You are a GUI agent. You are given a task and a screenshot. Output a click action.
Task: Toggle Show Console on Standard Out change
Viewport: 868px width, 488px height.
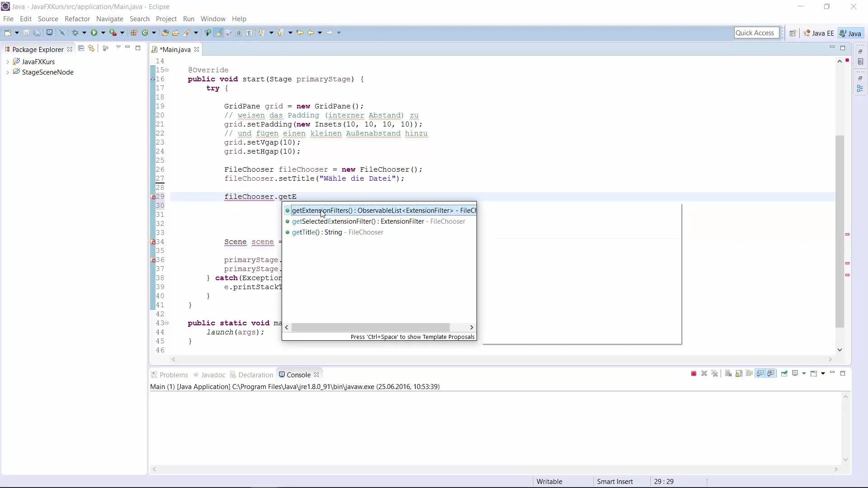click(760, 374)
